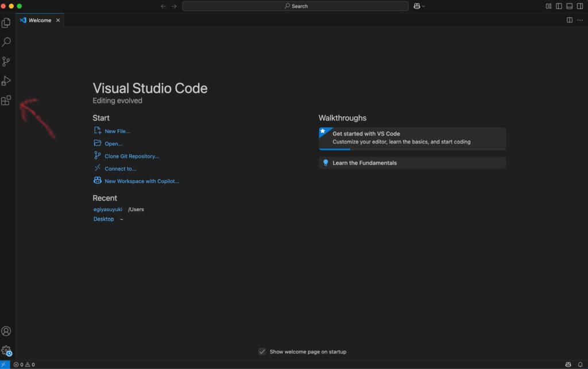Open editor More Actions ellipsis
Screen dimensions: 588x369
[x=580, y=20]
